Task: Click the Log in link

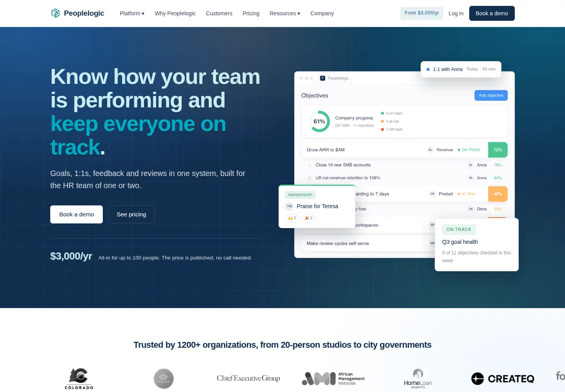Action: pyautogui.click(x=456, y=13)
